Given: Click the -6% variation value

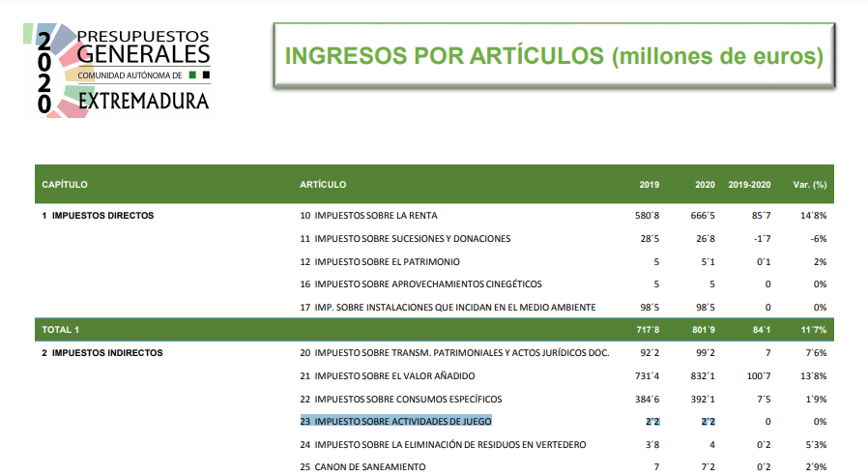Looking at the screenshot, I should (x=819, y=239).
